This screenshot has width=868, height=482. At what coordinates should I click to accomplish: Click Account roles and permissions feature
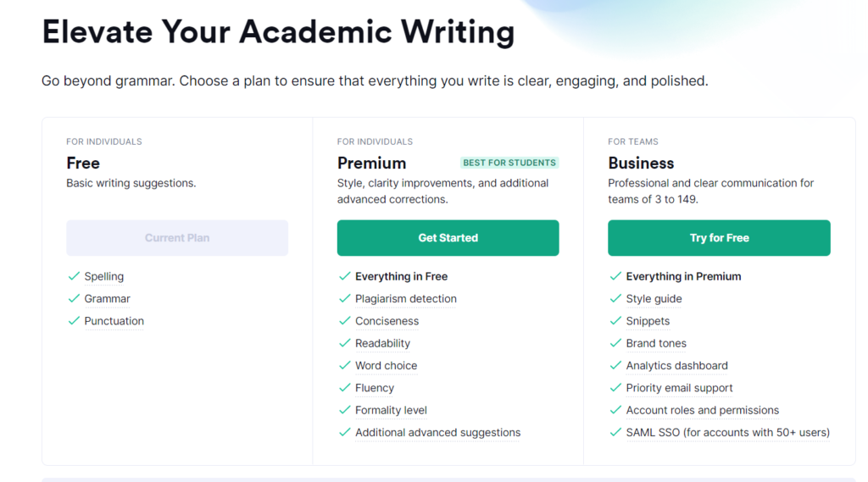pyautogui.click(x=703, y=410)
